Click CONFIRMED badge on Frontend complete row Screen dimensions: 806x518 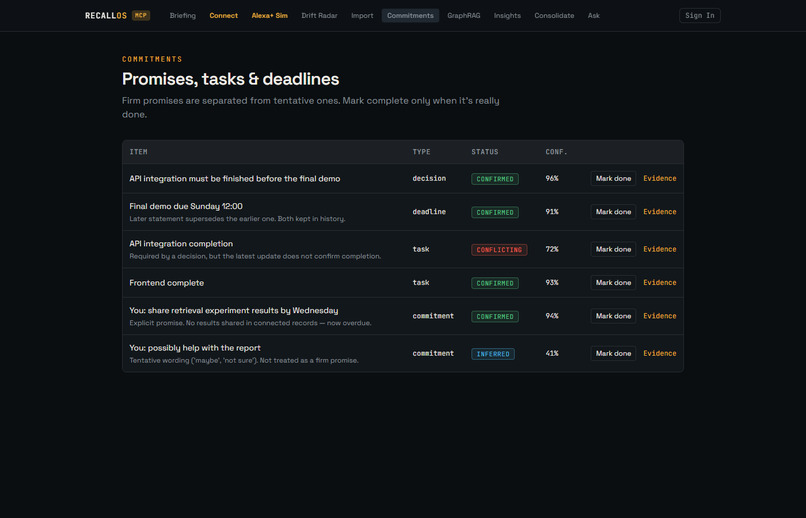(495, 283)
